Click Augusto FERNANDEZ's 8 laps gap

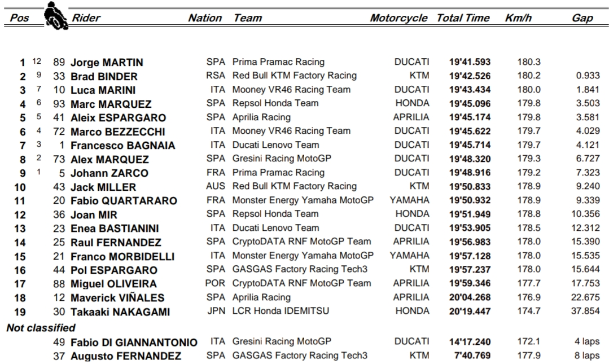pos(587,356)
